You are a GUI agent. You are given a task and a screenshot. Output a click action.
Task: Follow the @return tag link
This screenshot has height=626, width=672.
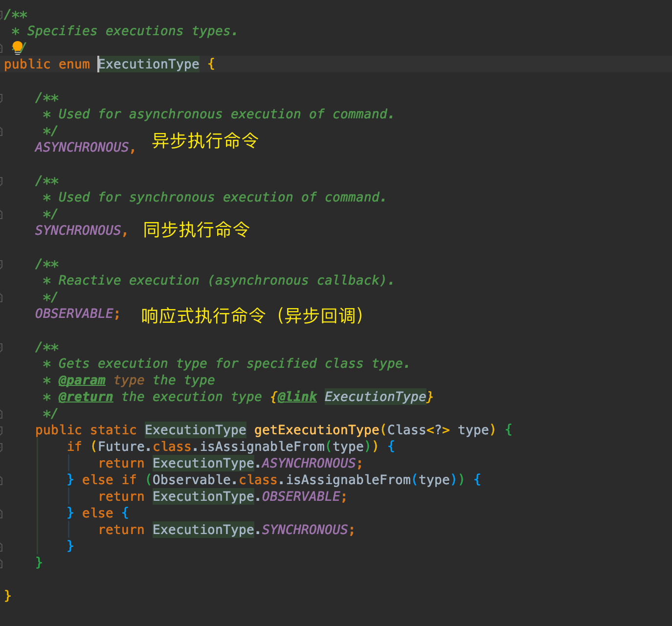[86, 397]
